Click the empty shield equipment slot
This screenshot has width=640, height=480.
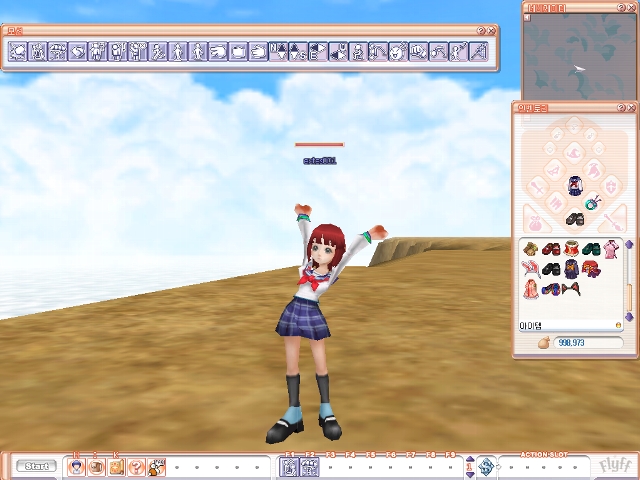tap(611, 186)
